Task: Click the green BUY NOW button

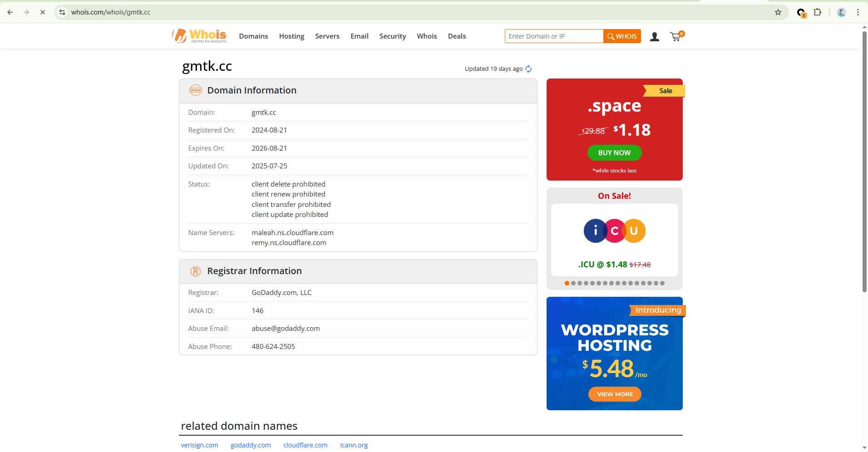Action: [x=614, y=153]
